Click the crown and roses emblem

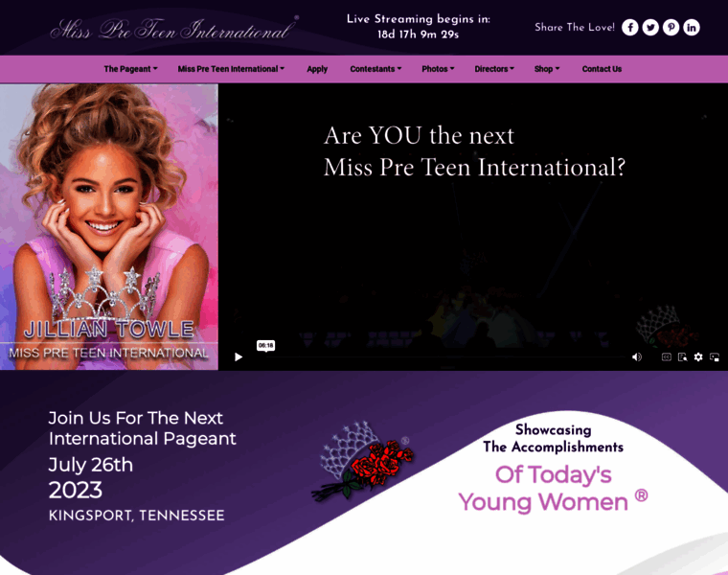click(x=362, y=461)
